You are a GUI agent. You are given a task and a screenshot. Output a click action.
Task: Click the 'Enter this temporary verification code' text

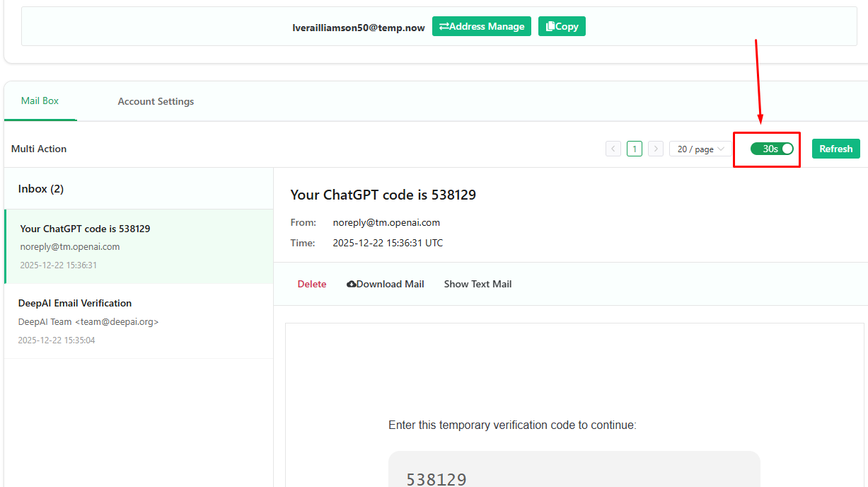tap(512, 425)
